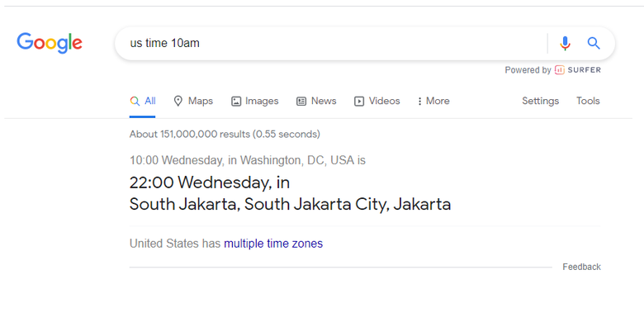Image resolution: width=644 pixels, height=322 pixels.
Task: Click the Feedback link
Action: [x=581, y=267]
